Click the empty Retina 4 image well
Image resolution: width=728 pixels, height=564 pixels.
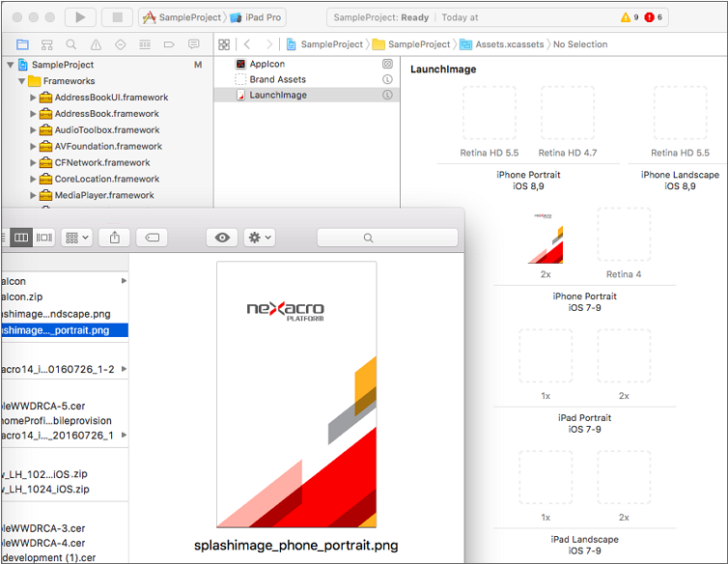[624, 235]
